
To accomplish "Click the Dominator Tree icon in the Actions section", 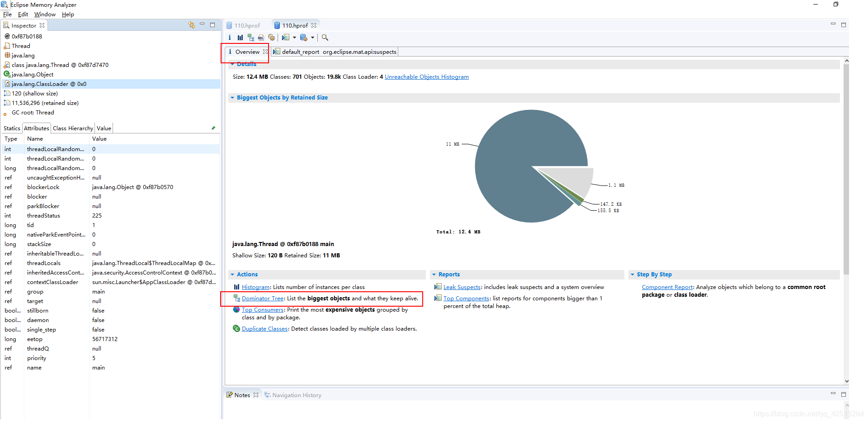I will click(236, 298).
